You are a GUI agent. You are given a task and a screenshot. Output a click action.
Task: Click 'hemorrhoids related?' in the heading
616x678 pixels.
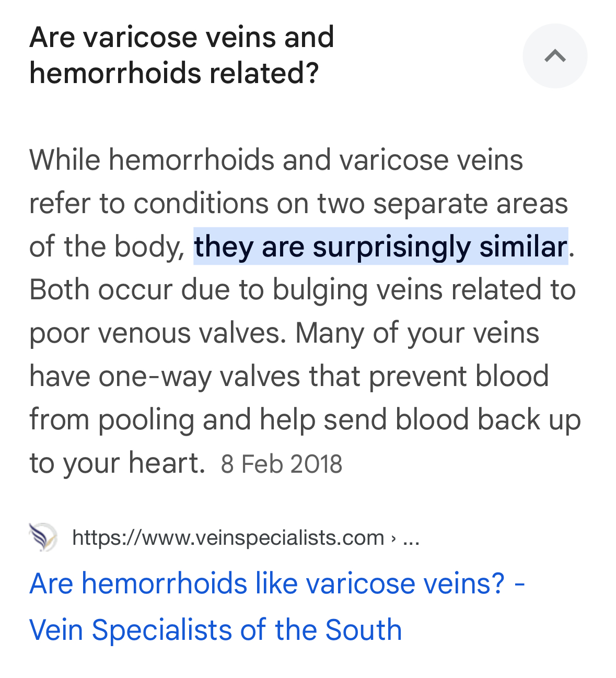click(x=174, y=73)
